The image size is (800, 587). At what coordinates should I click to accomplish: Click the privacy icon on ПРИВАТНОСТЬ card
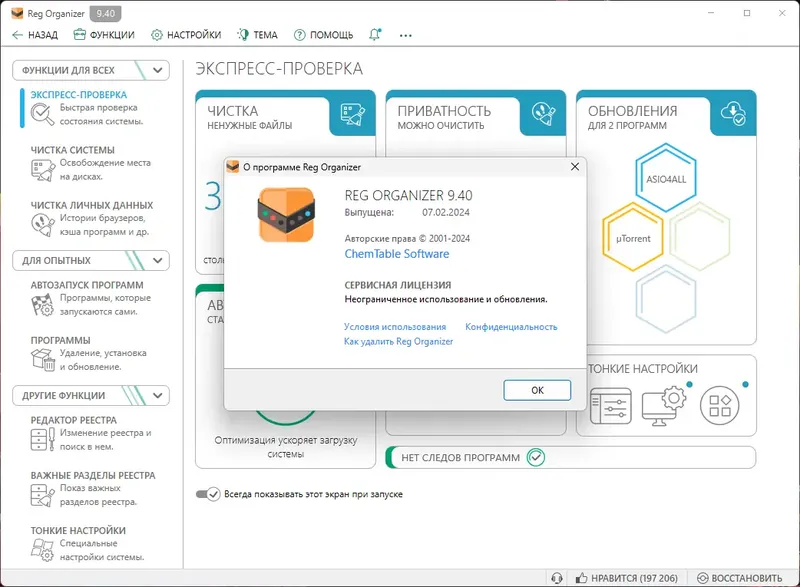pos(543,113)
